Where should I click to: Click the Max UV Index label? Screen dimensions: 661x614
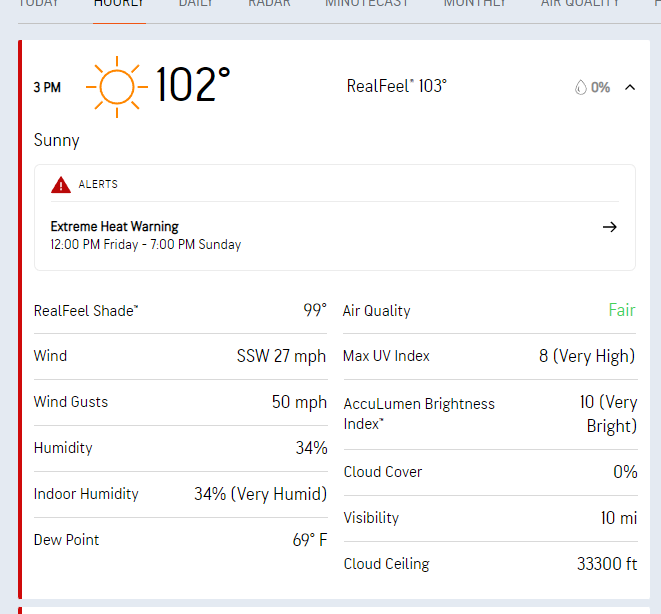pos(387,356)
